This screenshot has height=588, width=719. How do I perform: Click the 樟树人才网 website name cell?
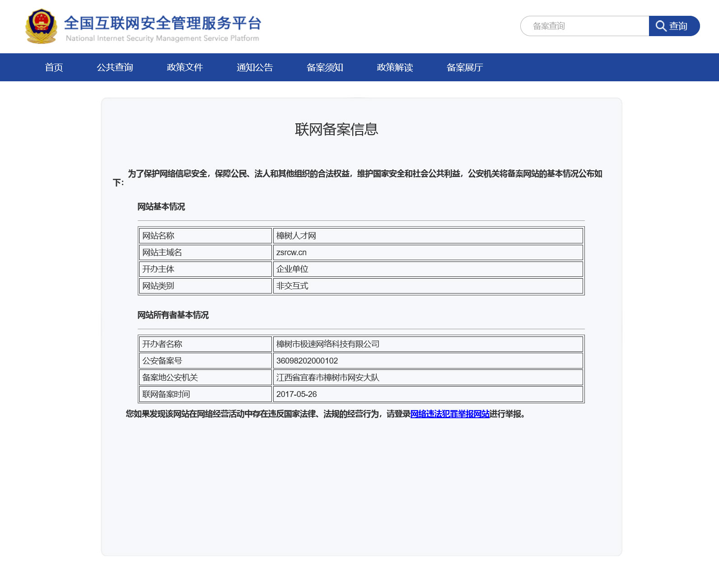tap(428, 236)
